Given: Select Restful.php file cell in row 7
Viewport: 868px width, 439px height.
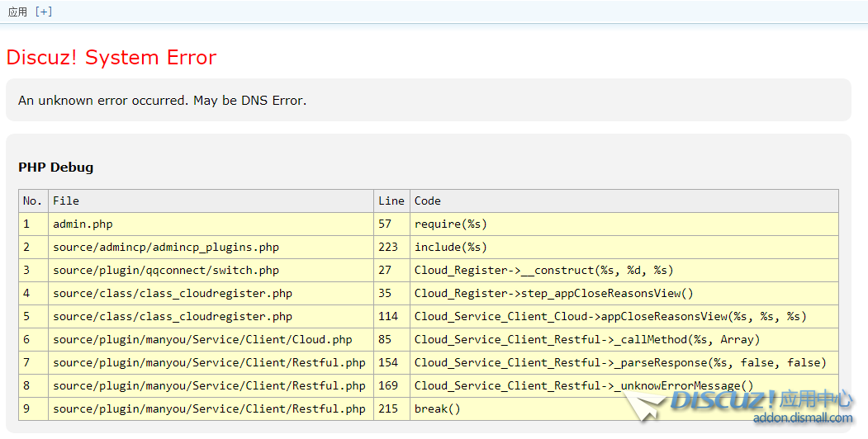Looking at the screenshot, I should [211, 363].
